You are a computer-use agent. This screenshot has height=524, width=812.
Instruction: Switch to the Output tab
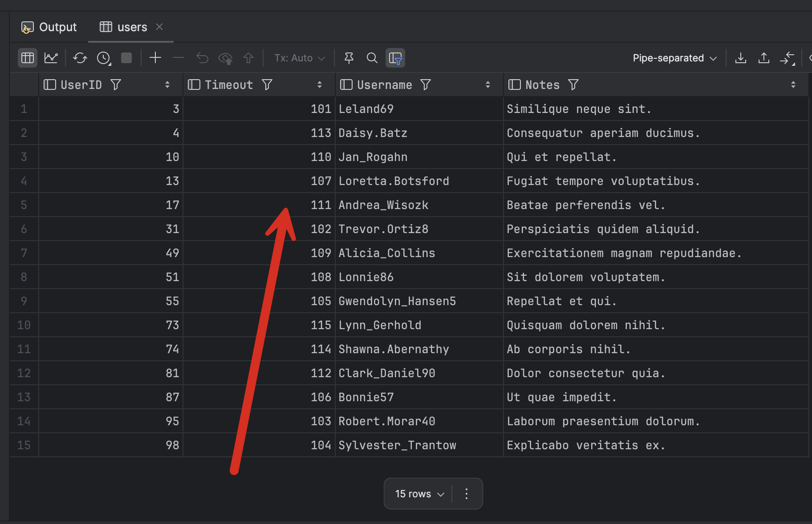tap(49, 27)
